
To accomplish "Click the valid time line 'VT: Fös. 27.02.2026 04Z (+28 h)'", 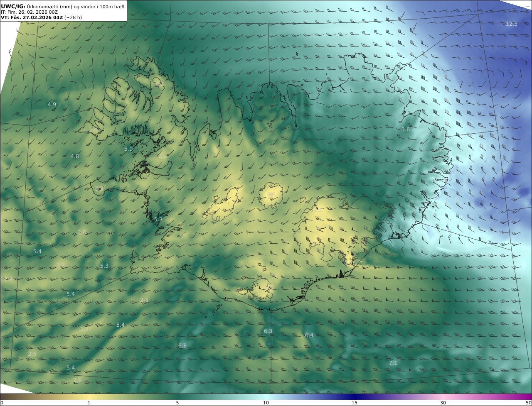I will coord(41,17).
